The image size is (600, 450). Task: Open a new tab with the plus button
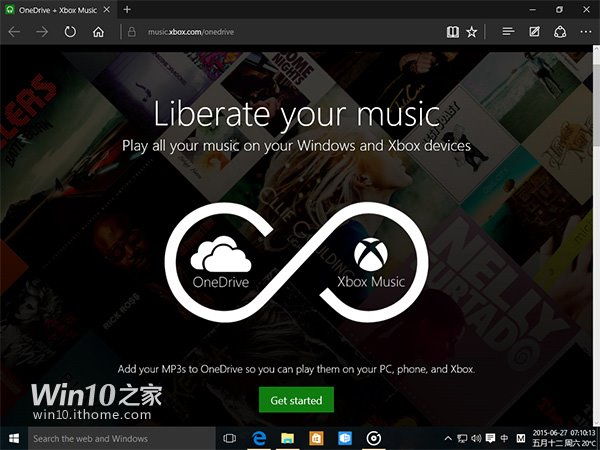tap(127, 10)
